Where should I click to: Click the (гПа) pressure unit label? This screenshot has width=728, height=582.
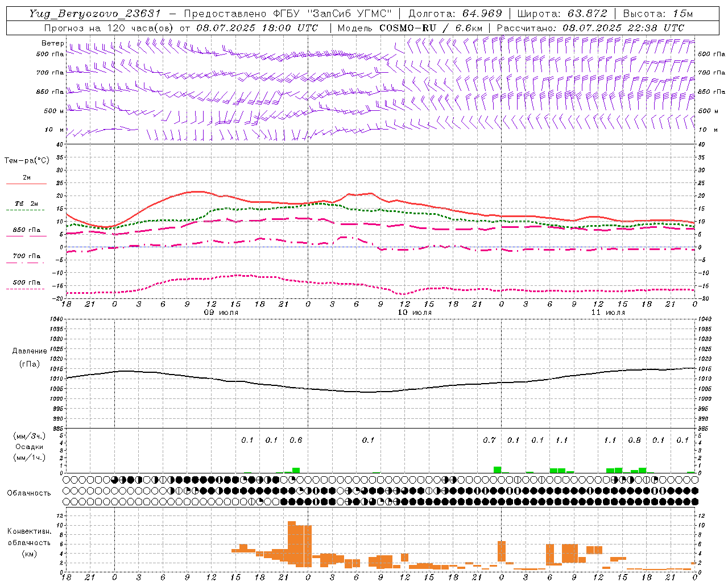click(30, 364)
